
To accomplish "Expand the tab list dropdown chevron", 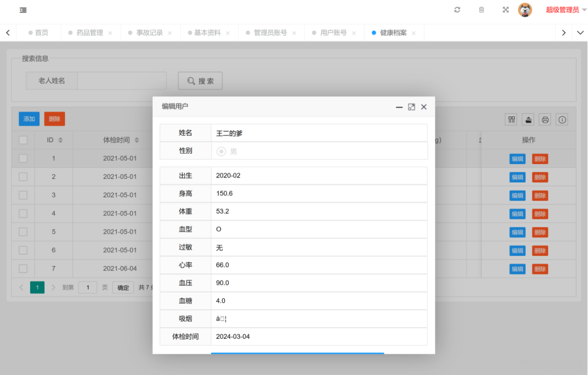I will (x=580, y=33).
